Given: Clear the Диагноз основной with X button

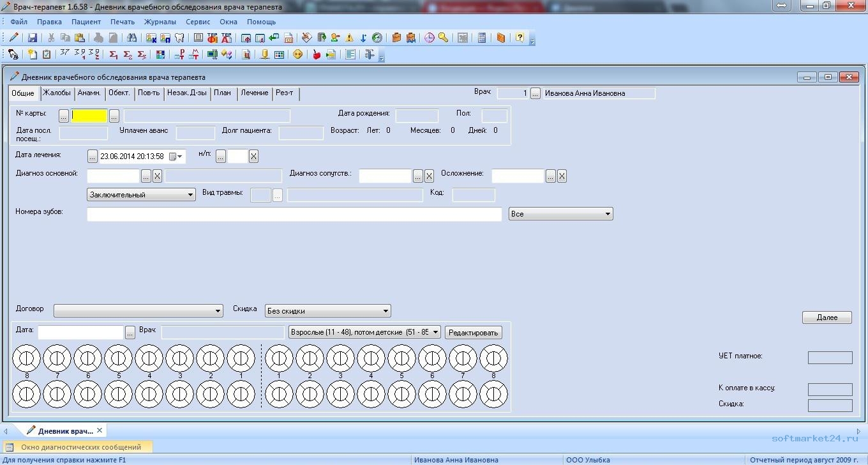Looking at the screenshot, I should 157,176.
